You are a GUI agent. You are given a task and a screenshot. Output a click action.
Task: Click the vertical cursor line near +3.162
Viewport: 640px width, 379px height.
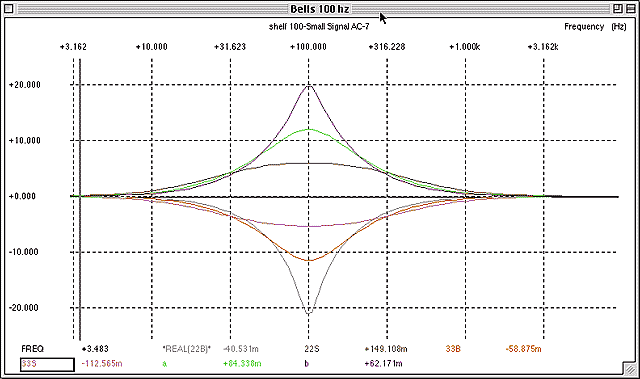(80, 199)
